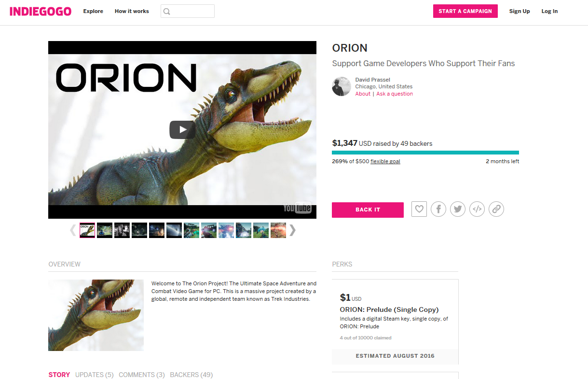Share campaign on Facebook

[x=438, y=209]
